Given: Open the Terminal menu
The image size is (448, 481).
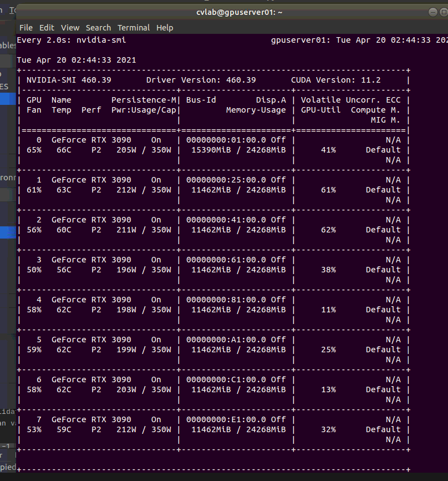Looking at the screenshot, I should coord(134,28).
